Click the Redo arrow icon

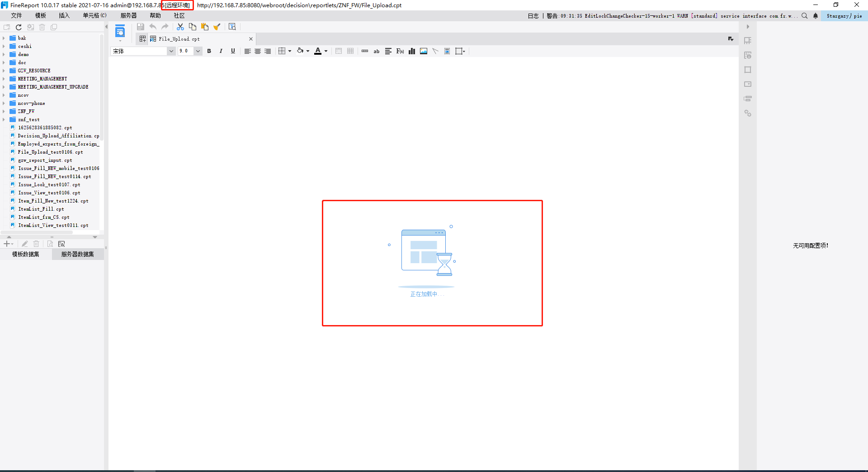(x=165, y=27)
